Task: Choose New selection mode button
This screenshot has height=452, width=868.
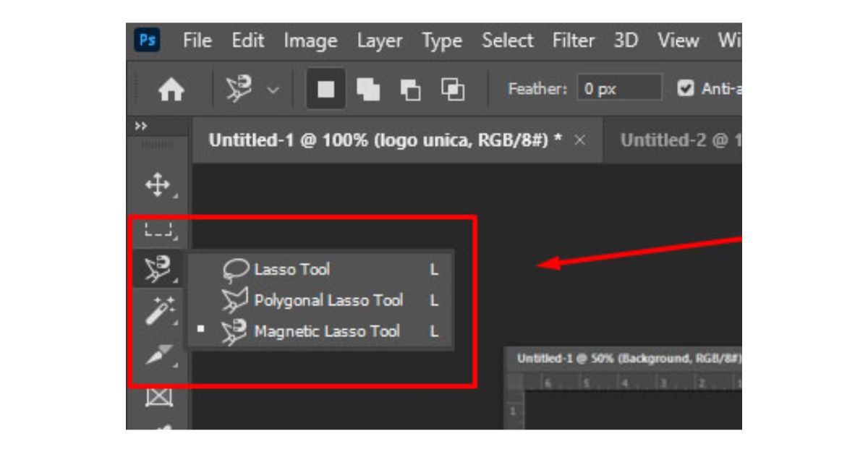Action: pyautogui.click(x=326, y=90)
